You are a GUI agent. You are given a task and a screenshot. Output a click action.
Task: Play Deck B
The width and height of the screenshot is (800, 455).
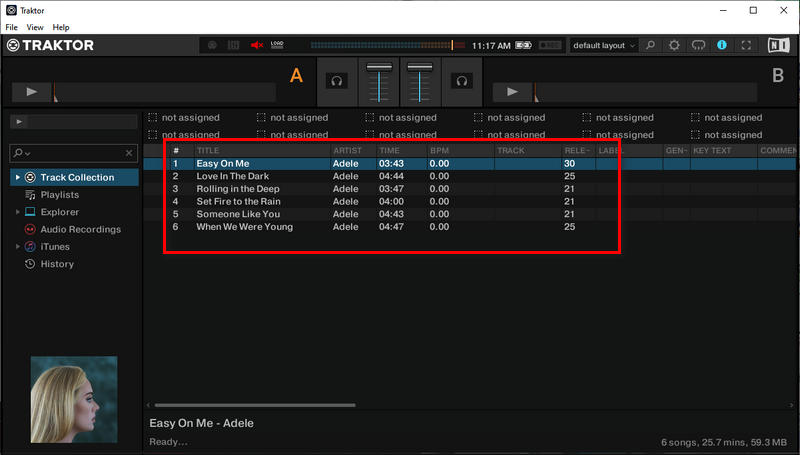coord(512,92)
